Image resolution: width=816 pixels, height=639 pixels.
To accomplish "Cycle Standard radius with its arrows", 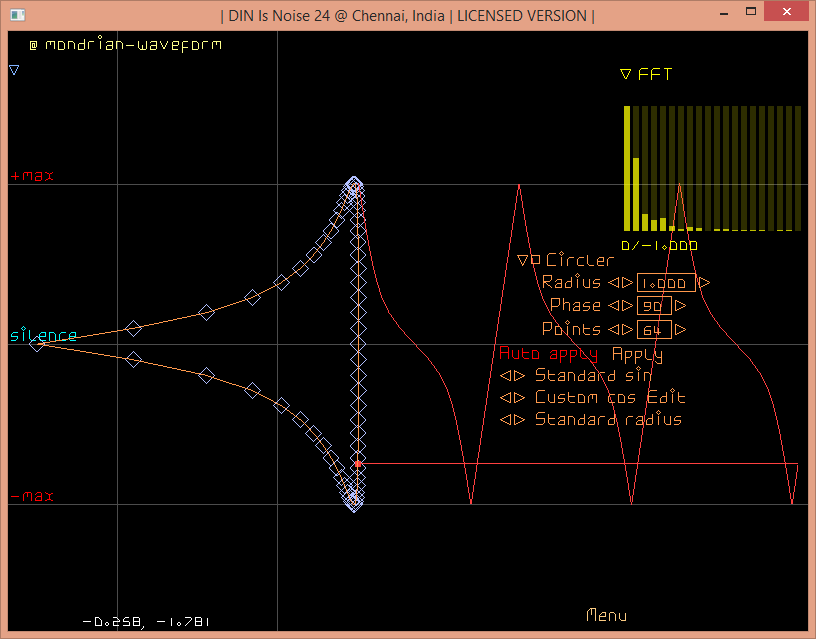I will [x=512, y=420].
